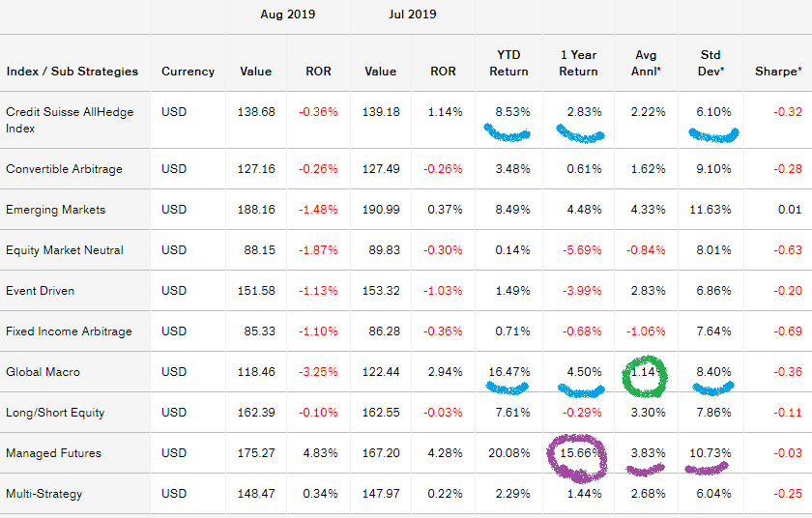Image resolution: width=812 pixels, height=518 pixels.
Task: Click the 4.50% 1 Year Return cell
Action: [x=584, y=372]
